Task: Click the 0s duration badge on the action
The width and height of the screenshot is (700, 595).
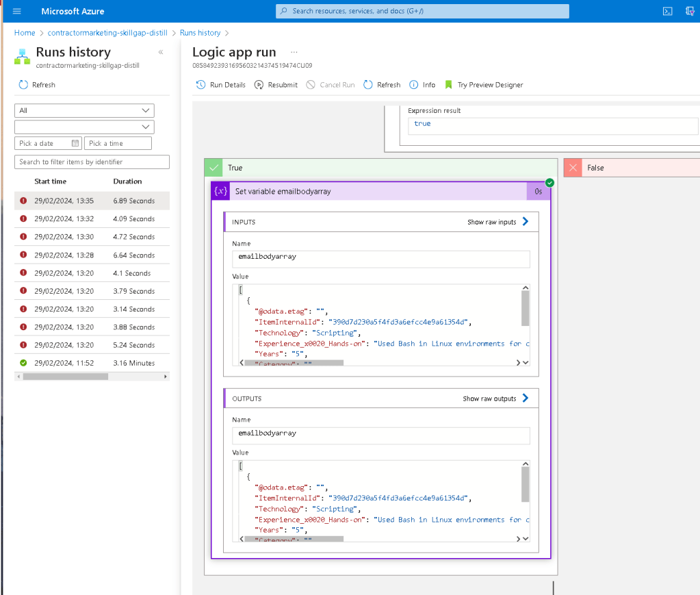Action: (539, 191)
